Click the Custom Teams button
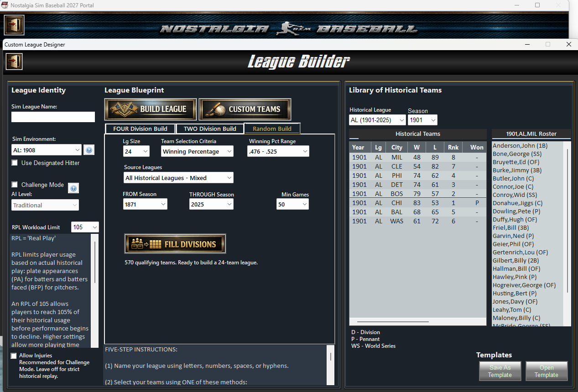The height and width of the screenshot is (392, 578). point(245,109)
